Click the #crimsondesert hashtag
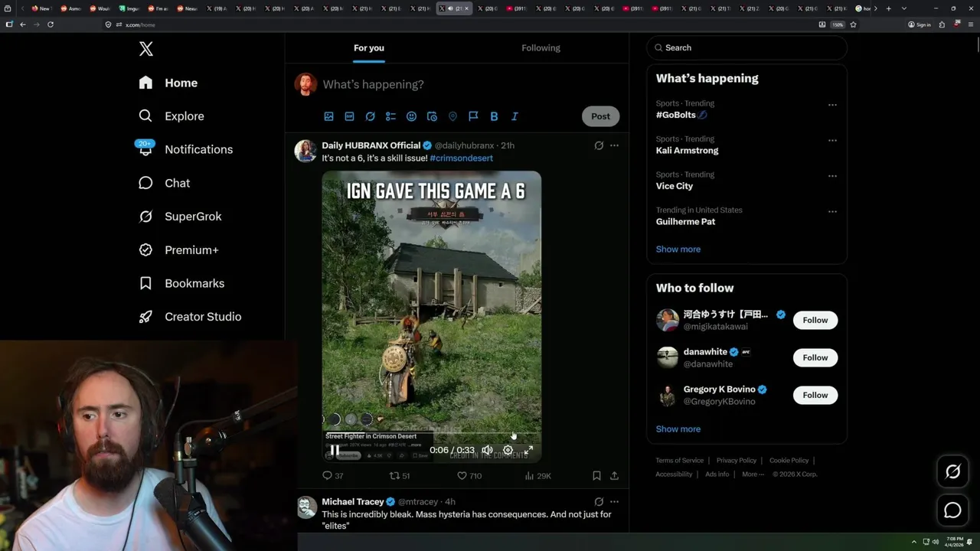980x551 pixels. tap(461, 158)
